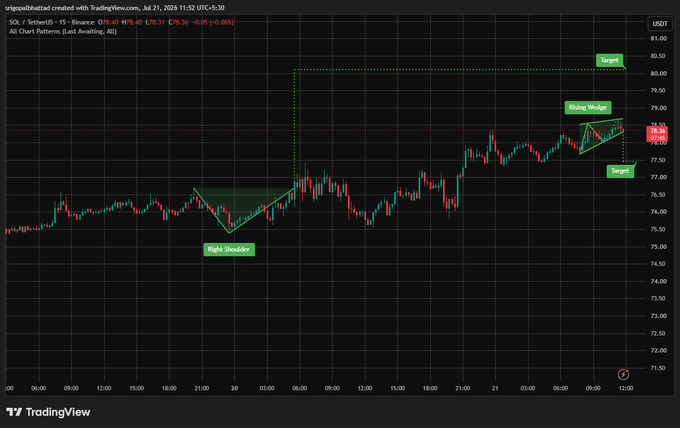Click the 73.00 price axis label
The height and width of the screenshot is (428, 680).
[658, 316]
